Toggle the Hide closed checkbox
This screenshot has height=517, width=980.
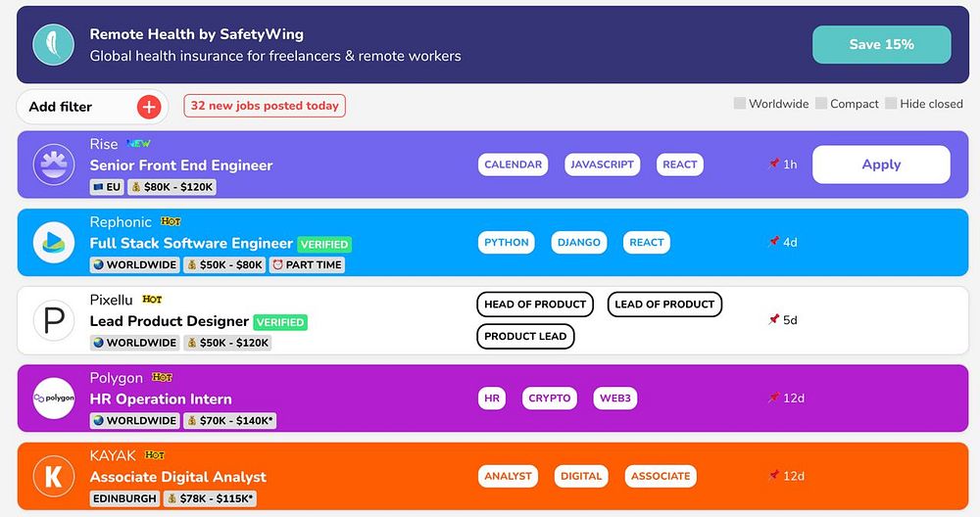[x=891, y=103]
